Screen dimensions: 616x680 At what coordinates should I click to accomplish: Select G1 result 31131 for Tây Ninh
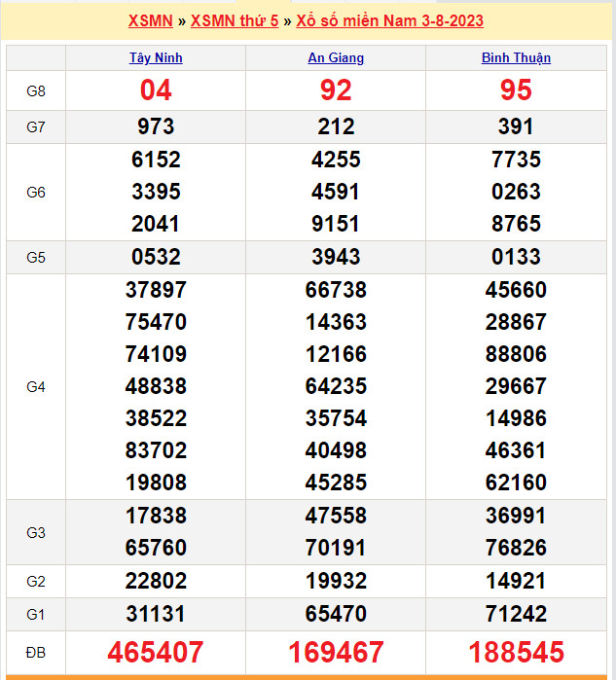click(x=156, y=614)
